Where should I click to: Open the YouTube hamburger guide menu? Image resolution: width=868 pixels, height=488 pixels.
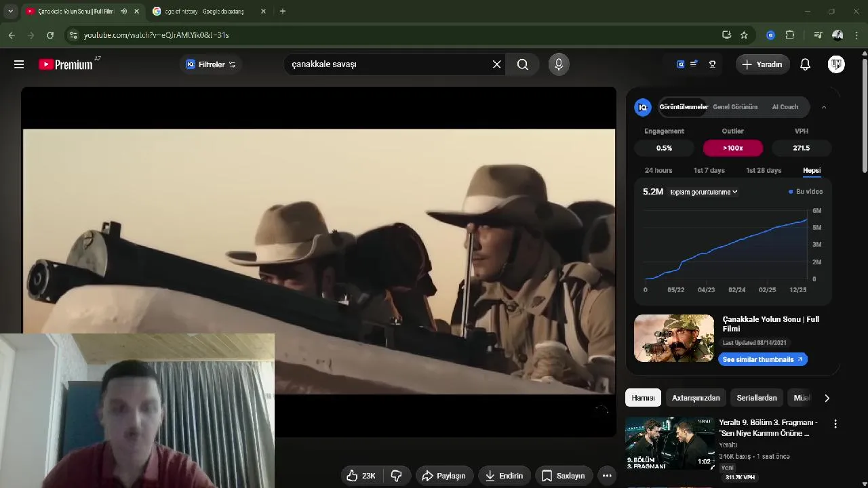pyautogui.click(x=19, y=64)
